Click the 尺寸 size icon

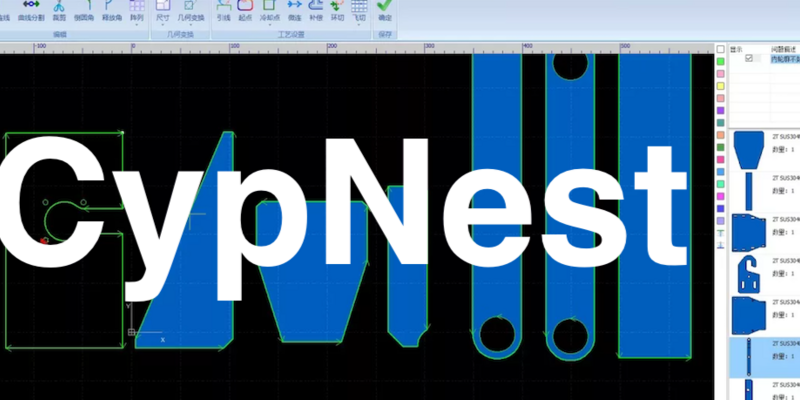click(x=163, y=6)
